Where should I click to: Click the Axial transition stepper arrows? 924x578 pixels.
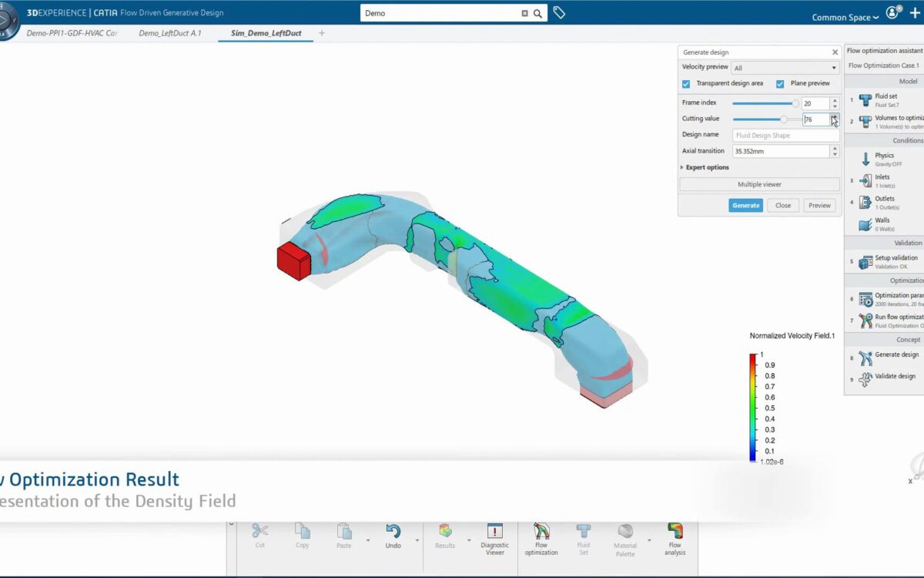pyautogui.click(x=835, y=152)
